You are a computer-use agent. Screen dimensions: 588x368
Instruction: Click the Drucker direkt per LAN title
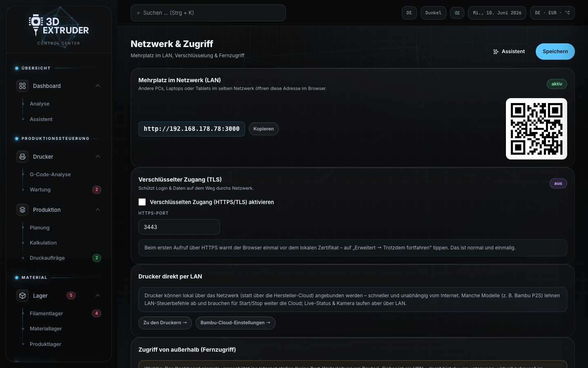(x=170, y=276)
